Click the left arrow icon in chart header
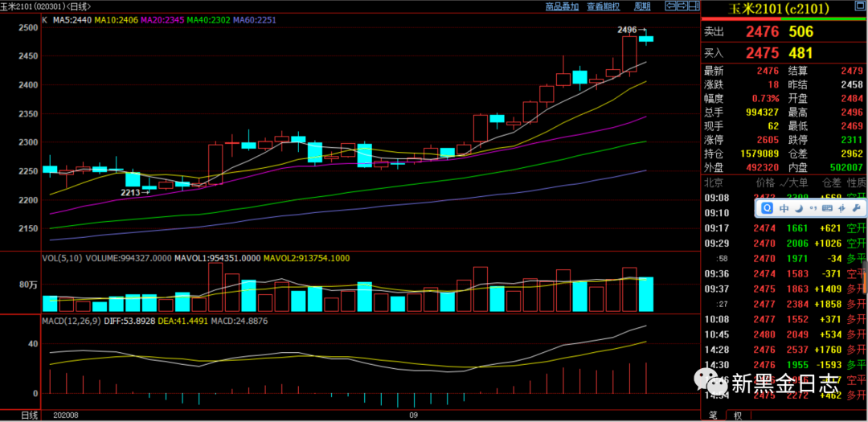Viewport: 868px width, 422px height. (670, 6)
